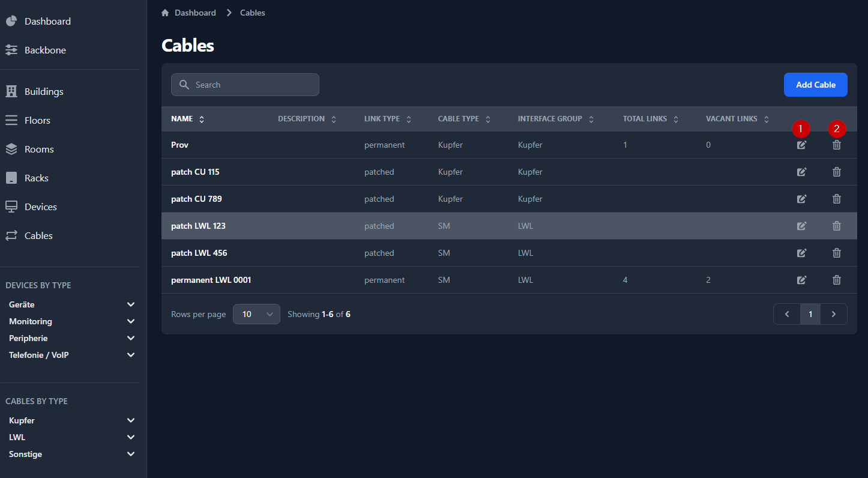The height and width of the screenshot is (478, 868).
Task: Go to Backbone in the sidebar
Action: tap(45, 50)
